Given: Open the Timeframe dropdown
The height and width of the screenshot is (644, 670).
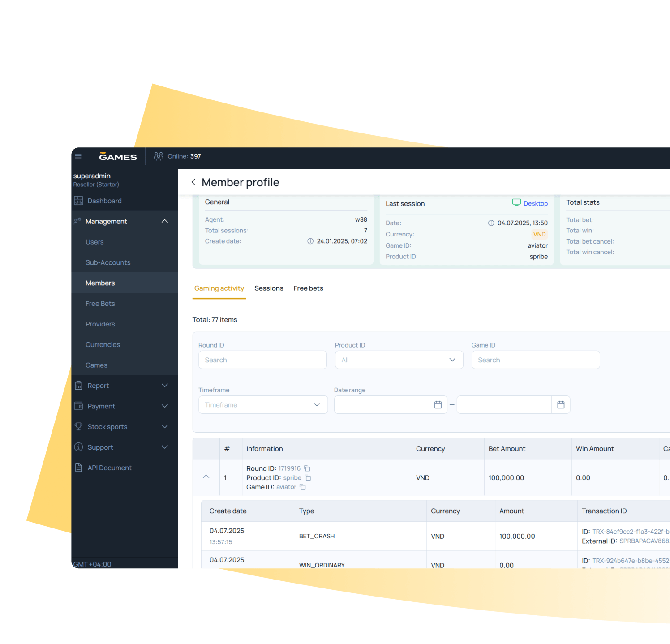Looking at the screenshot, I should (x=263, y=405).
